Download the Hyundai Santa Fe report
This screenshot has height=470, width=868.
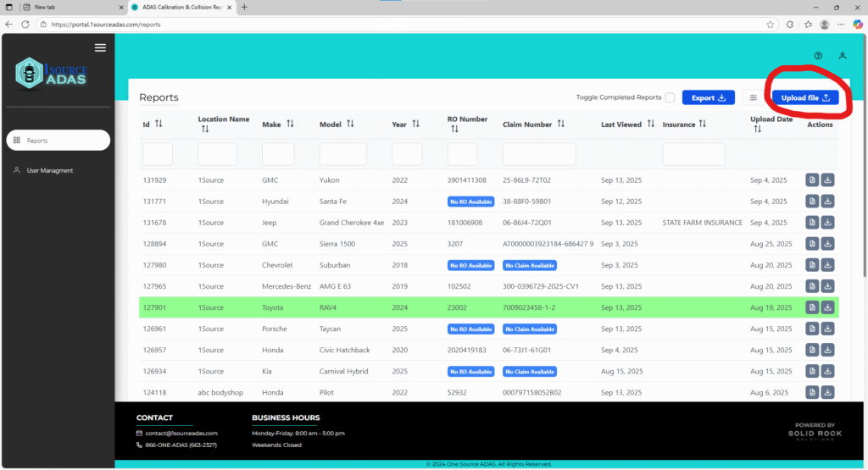827,202
